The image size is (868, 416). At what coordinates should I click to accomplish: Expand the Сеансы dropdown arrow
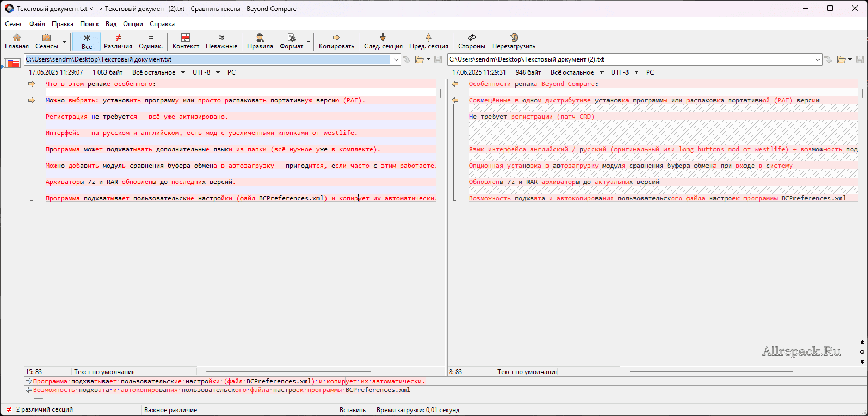65,42
